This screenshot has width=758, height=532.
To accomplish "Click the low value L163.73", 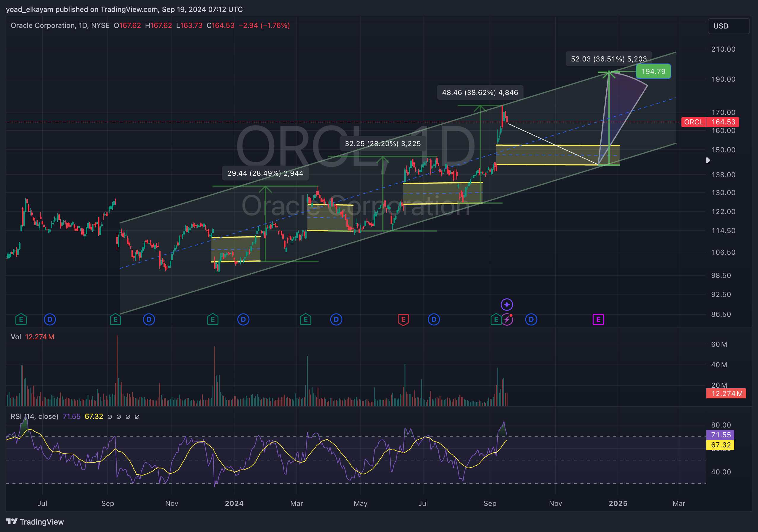I will (189, 26).
